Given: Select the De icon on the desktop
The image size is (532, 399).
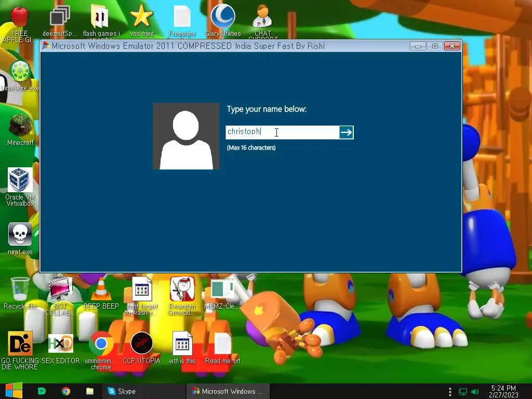Looking at the screenshot, I should [x=20, y=343].
